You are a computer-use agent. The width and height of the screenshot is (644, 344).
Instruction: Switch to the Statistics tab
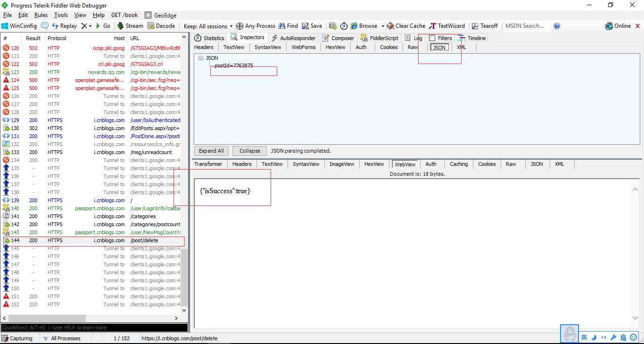coord(209,38)
